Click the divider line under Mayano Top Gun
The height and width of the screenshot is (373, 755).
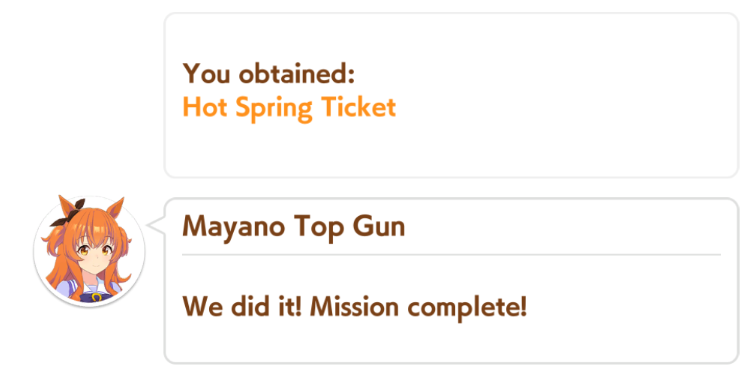pos(451,254)
